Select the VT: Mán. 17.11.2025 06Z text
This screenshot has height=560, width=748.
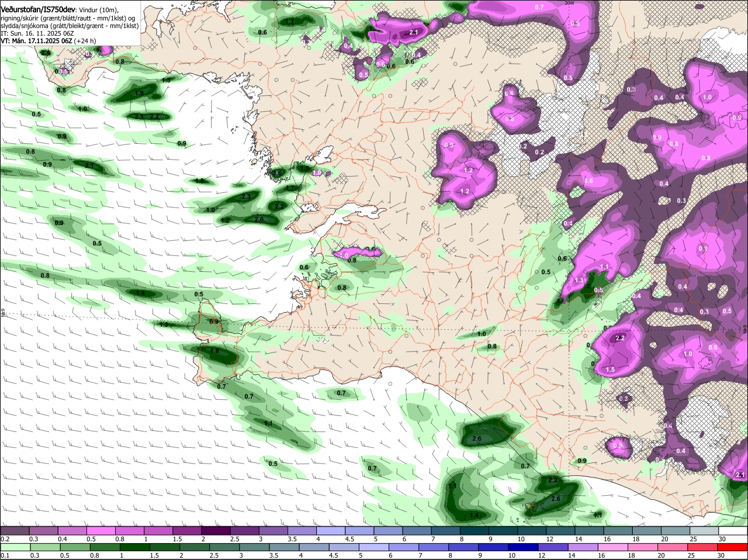click(x=36, y=41)
